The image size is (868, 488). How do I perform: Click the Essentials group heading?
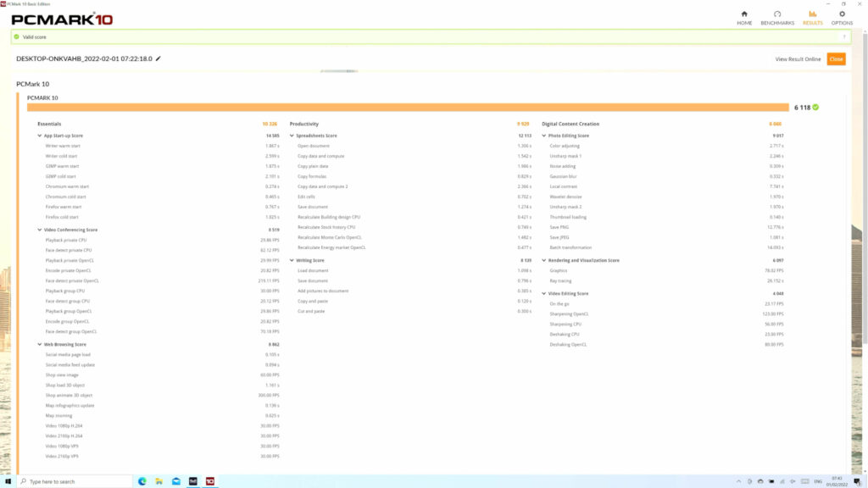49,124
